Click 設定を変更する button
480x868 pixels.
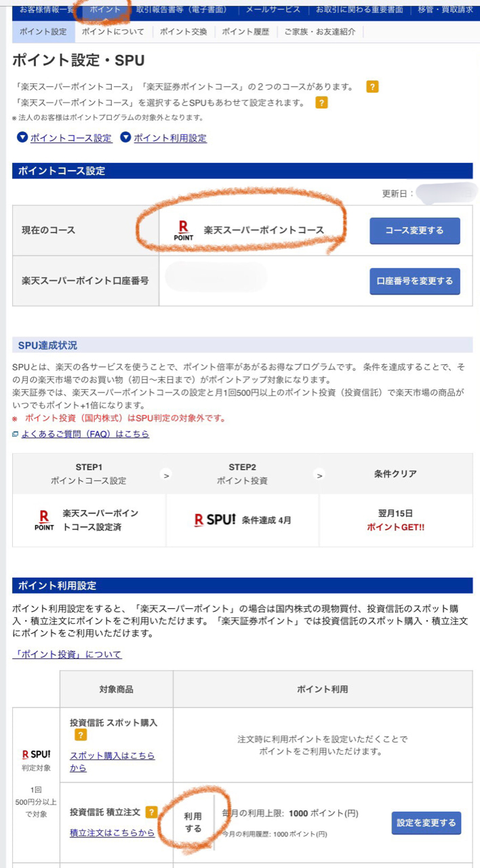pos(426,823)
